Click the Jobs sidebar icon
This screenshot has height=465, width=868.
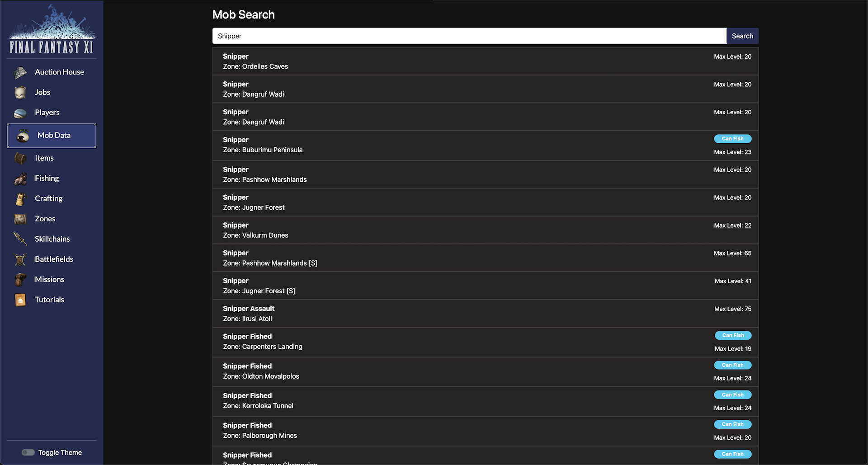20,93
